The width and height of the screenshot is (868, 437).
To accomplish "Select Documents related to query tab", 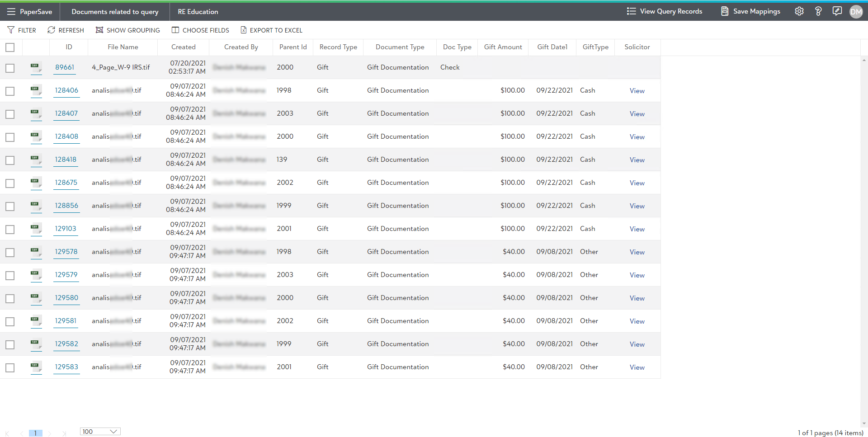I will [115, 12].
